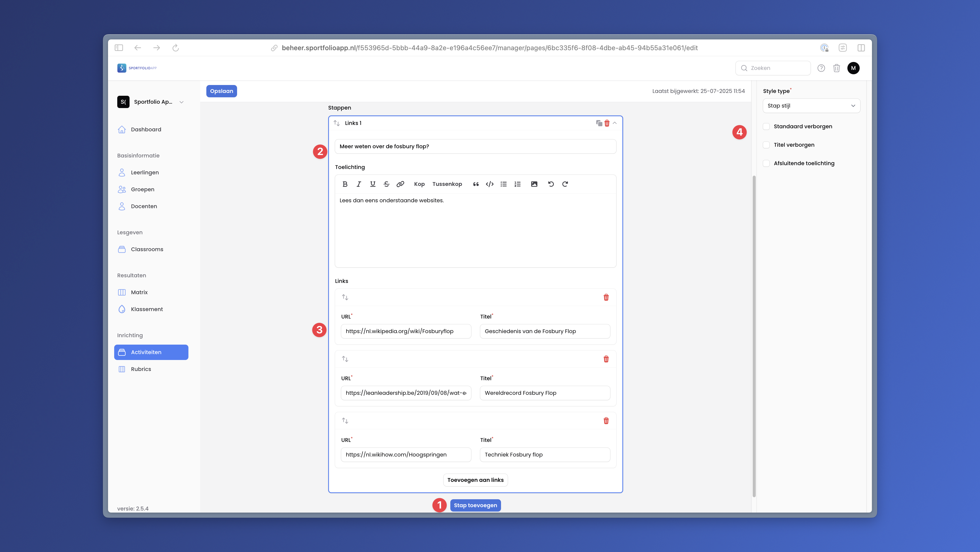Image resolution: width=980 pixels, height=552 pixels.
Task: Reload the page in browser
Action: tap(175, 48)
